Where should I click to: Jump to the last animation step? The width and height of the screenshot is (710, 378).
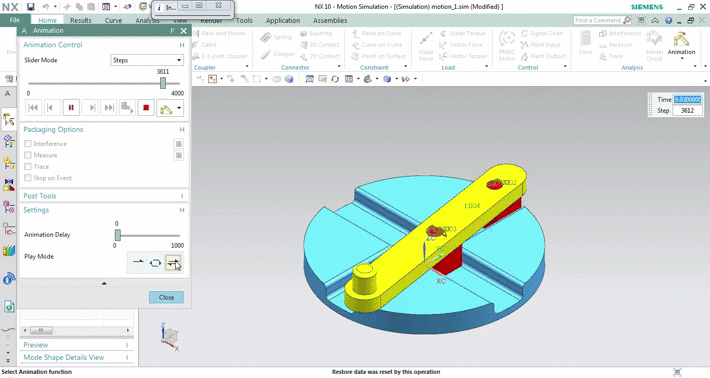pyautogui.click(x=109, y=108)
